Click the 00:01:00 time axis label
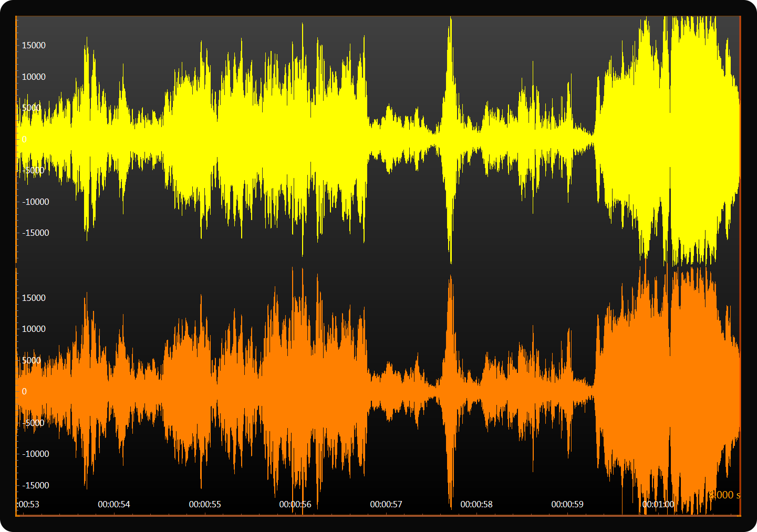This screenshot has height=532, width=757. click(x=658, y=504)
